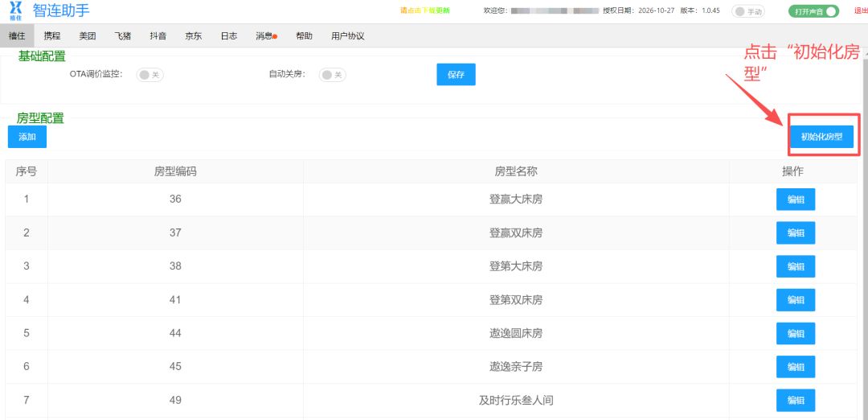Select room code cell 45
Screen dimensions: 868x420
pos(175,366)
